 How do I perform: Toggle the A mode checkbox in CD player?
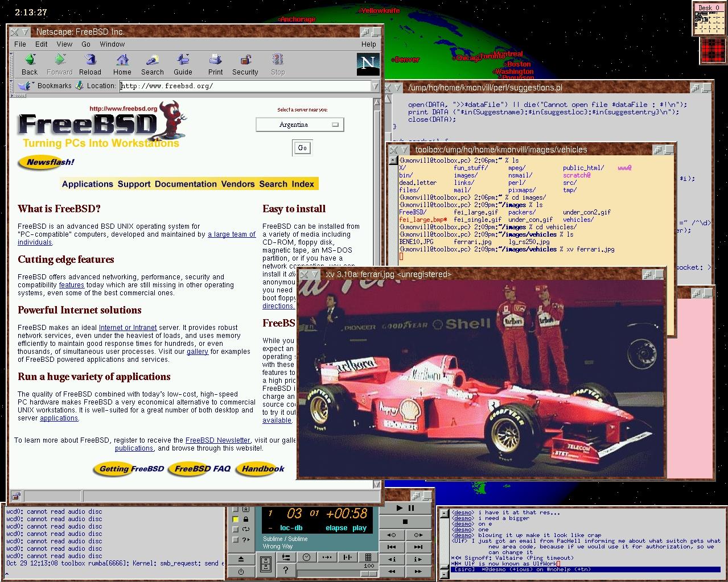[x=236, y=510]
